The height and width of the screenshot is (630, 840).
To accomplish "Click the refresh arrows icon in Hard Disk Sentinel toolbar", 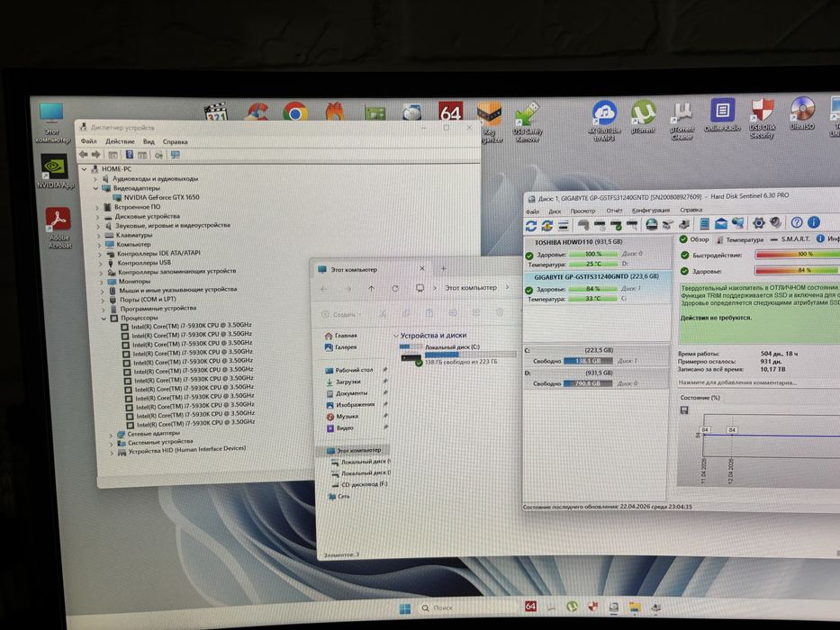I will (531, 226).
